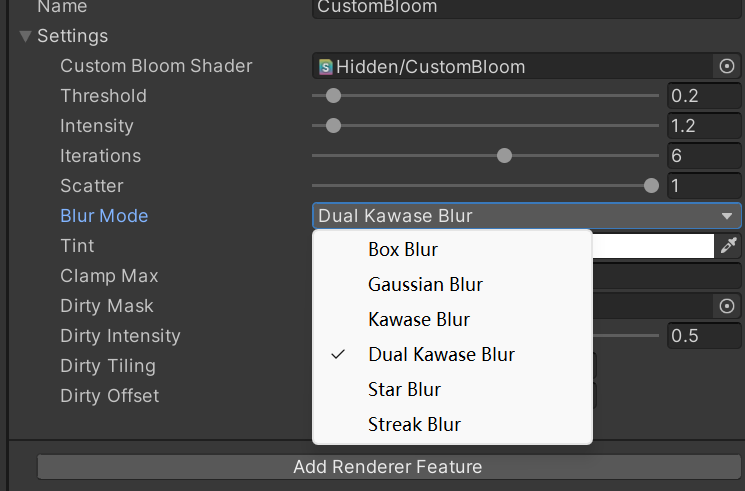Click the Tint eyedropper icon

(x=728, y=246)
